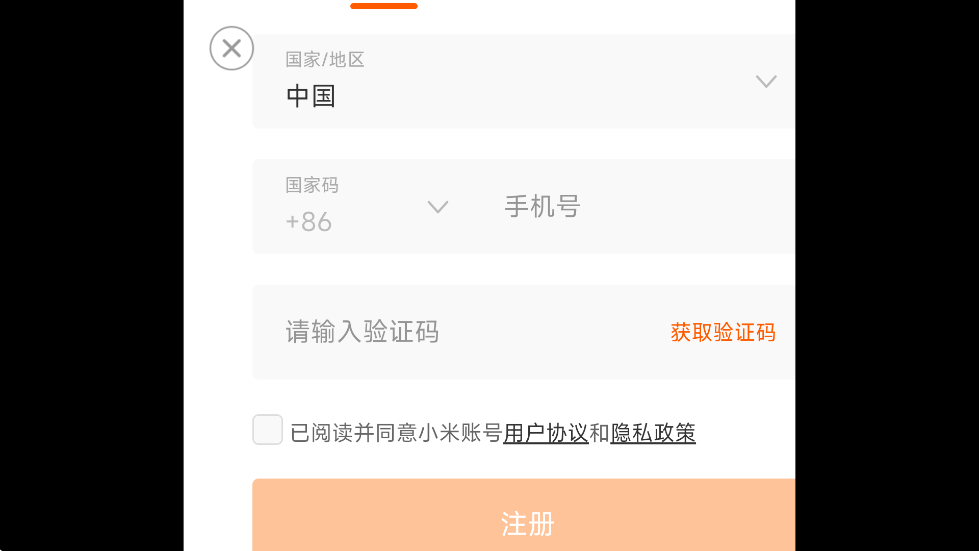
Task: Open the 国家码 chevron beside +86
Action: click(x=438, y=207)
